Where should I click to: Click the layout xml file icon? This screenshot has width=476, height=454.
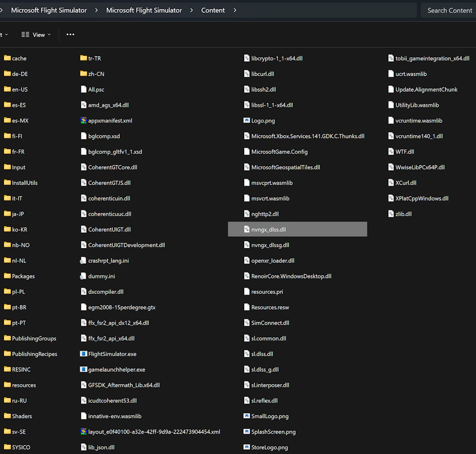[83, 431]
